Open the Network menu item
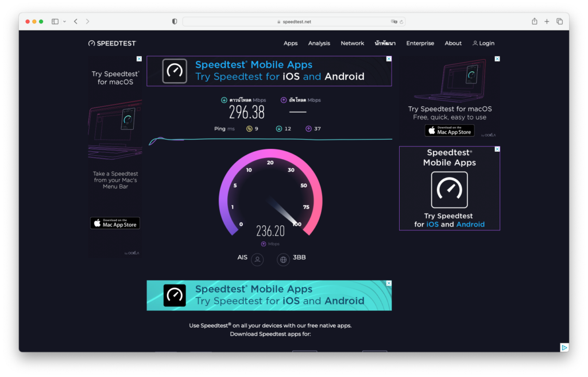Image resolution: width=588 pixels, height=377 pixels. [352, 43]
